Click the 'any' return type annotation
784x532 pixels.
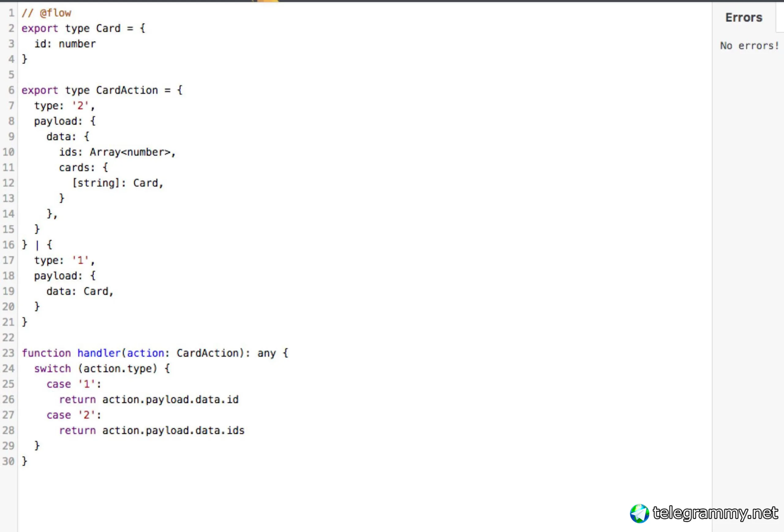tap(266, 353)
